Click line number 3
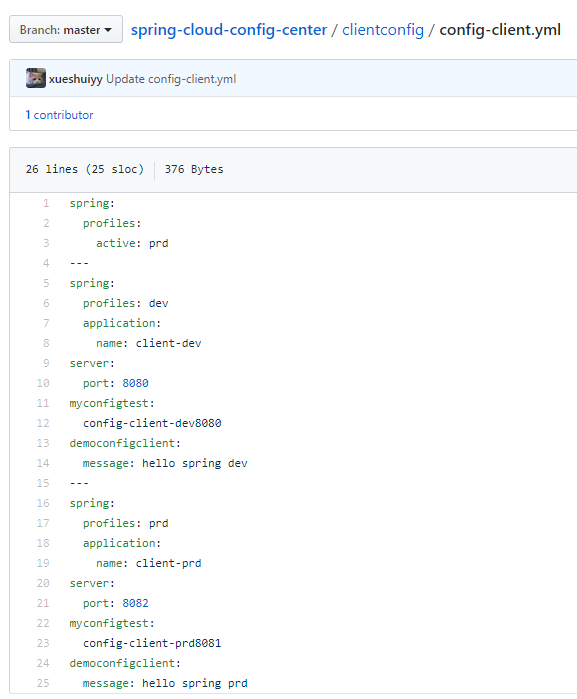 [46, 243]
